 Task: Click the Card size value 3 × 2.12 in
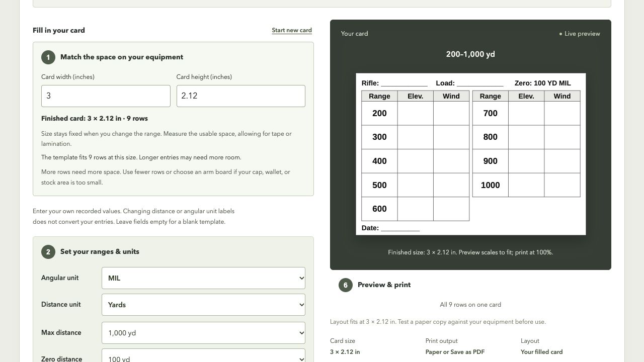[345, 352]
